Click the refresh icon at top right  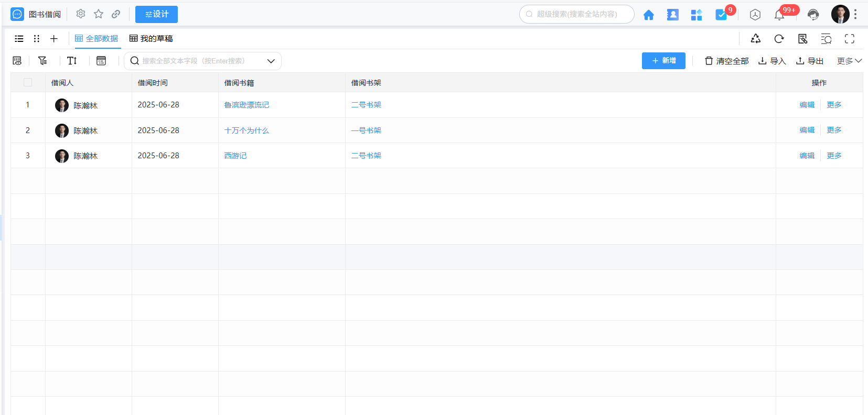point(779,39)
